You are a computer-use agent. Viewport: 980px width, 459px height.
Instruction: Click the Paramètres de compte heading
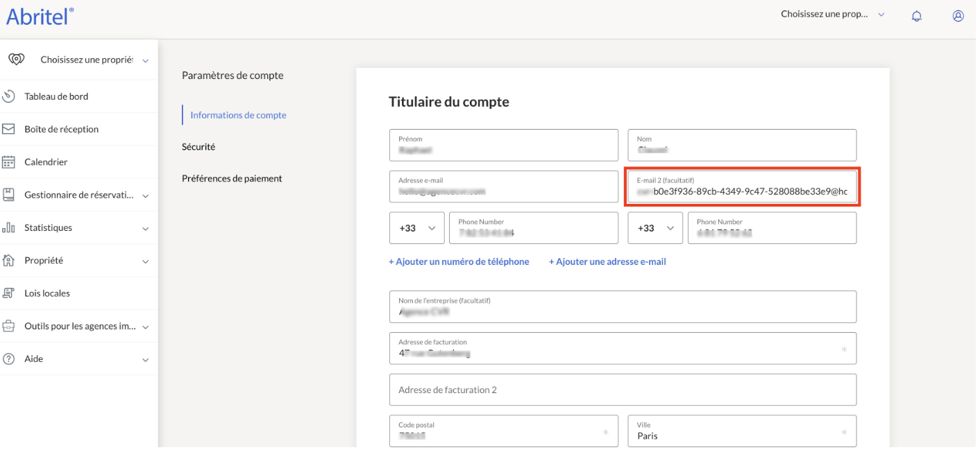233,75
